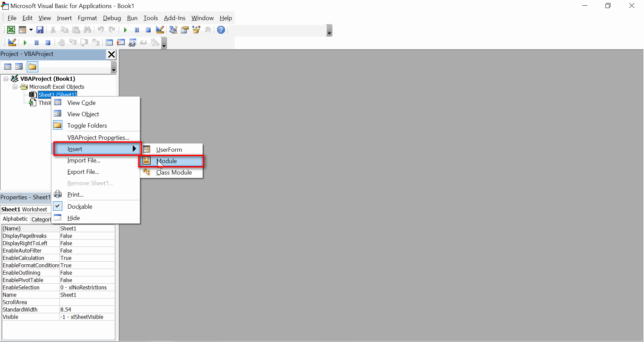Expand the Debug toolbar options arrow
Viewport: 644px width, 342px height.
click(x=164, y=43)
